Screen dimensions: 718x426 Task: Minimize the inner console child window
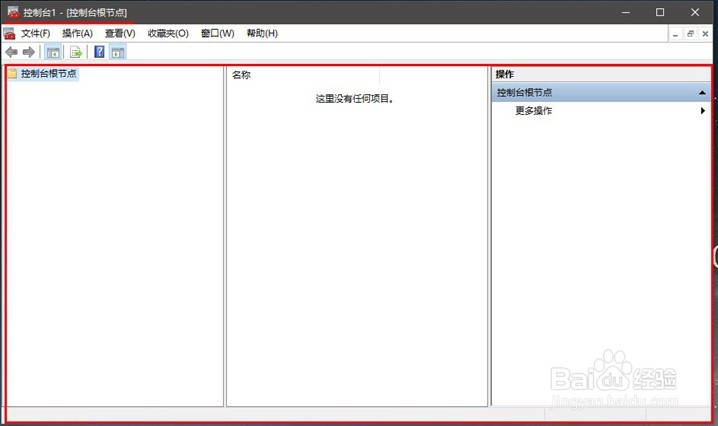[x=675, y=34]
